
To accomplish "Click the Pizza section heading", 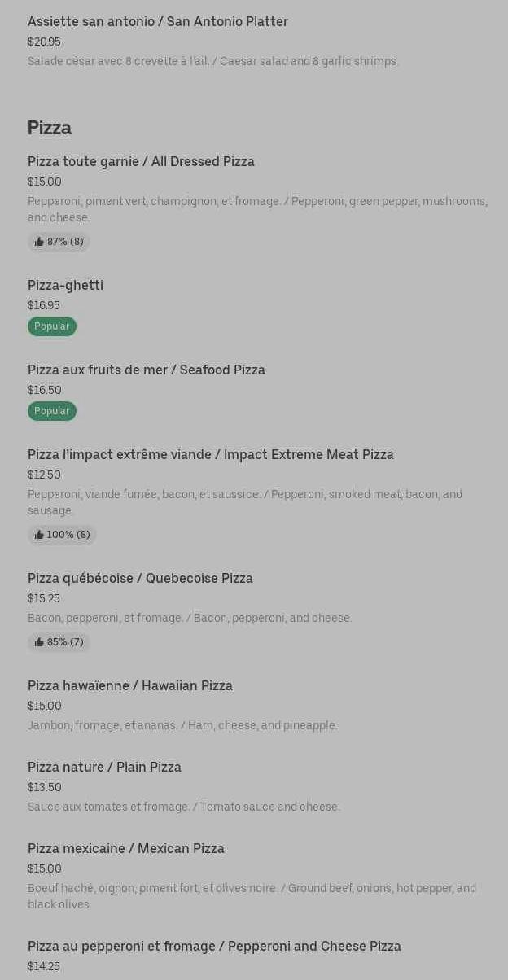I will coord(50,128).
